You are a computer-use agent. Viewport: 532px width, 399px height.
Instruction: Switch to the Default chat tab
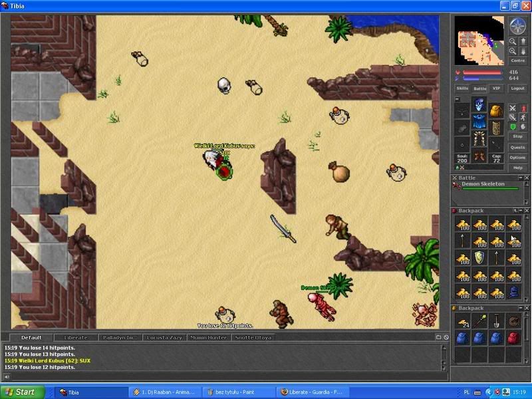click(31, 338)
